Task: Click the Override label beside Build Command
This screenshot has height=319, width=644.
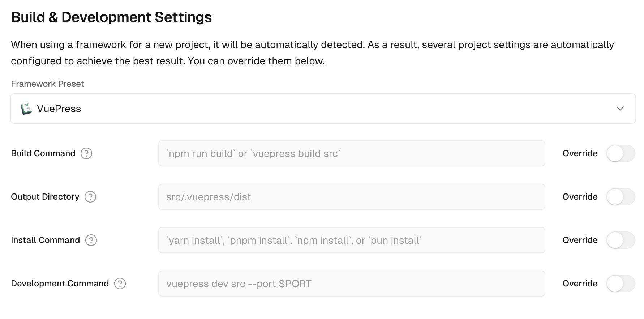Action: point(580,153)
